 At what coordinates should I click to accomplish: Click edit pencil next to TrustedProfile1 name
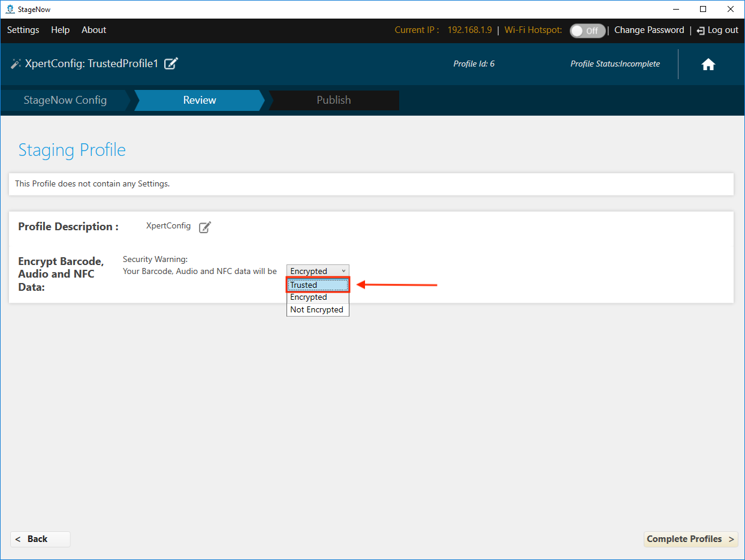[x=171, y=64]
